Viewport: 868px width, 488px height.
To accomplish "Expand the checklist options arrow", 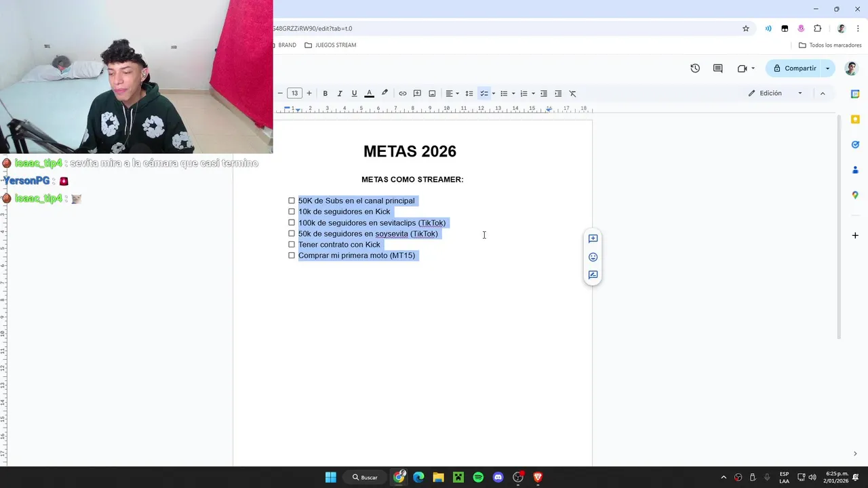I will point(493,94).
